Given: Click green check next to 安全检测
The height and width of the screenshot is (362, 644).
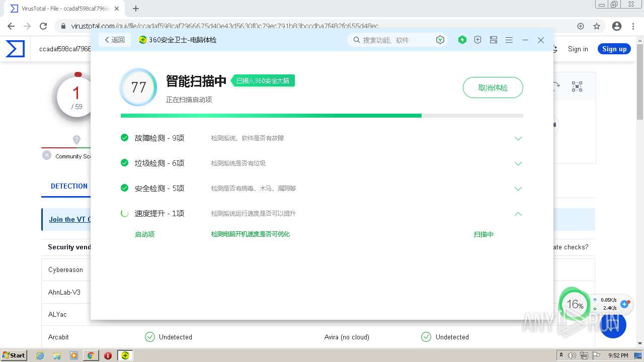Looking at the screenshot, I should (x=124, y=188).
